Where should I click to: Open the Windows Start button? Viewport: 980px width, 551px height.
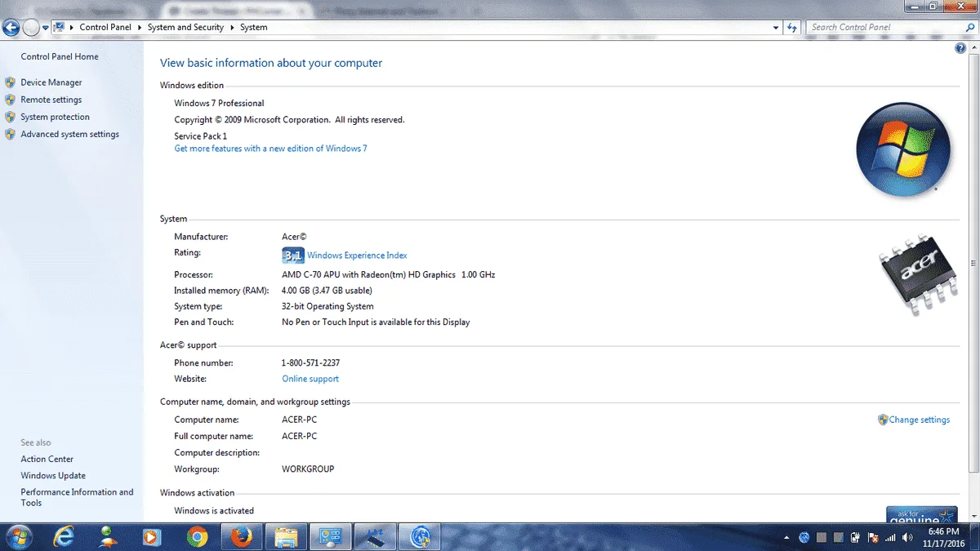19,536
